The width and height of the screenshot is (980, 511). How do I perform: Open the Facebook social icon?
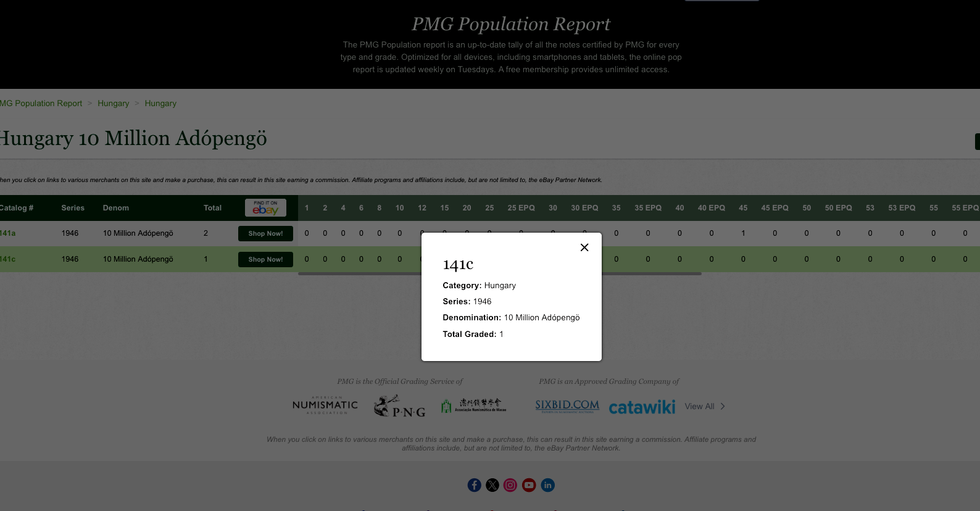click(x=474, y=485)
